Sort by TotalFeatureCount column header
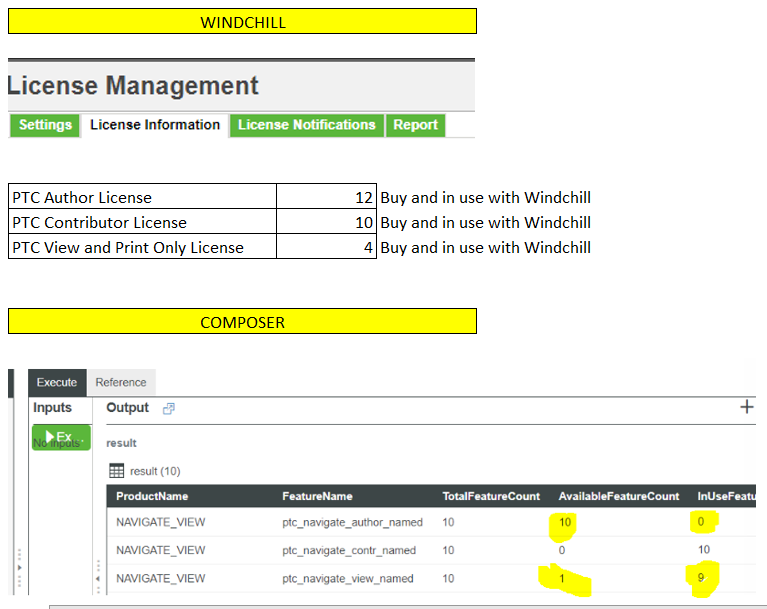The height and width of the screenshot is (609, 767). [x=491, y=496]
